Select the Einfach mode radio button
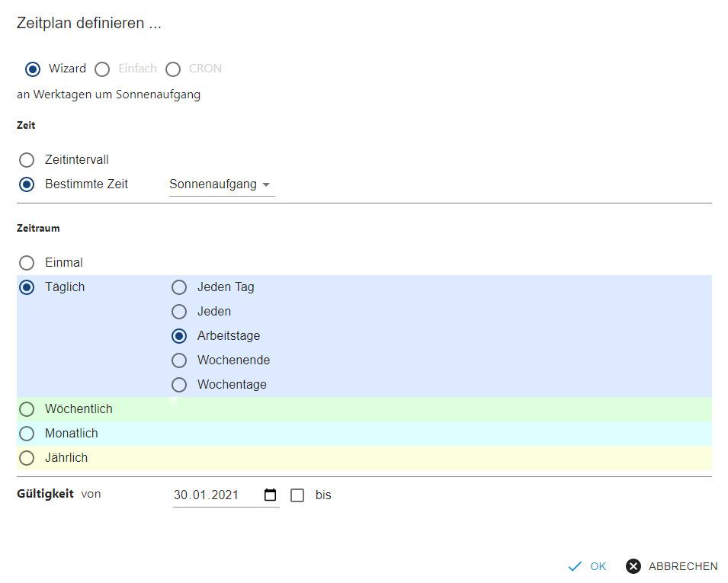This screenshot has height=583, width=728. [102, 69]
